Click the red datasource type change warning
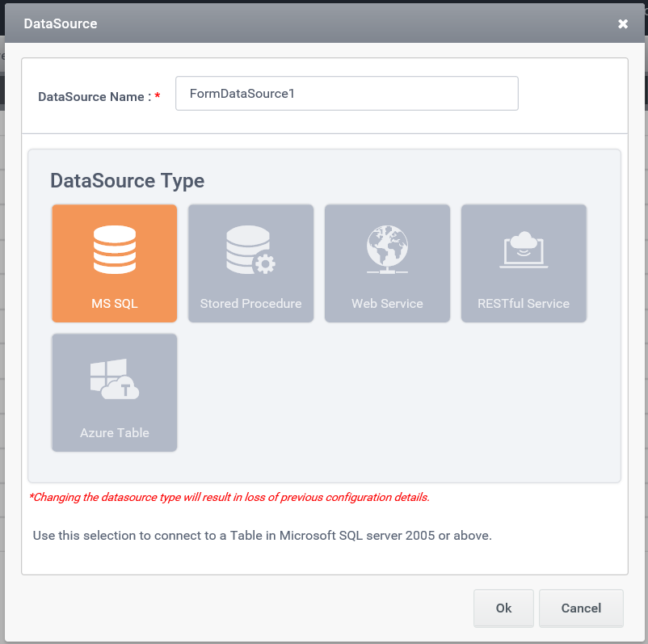This screenshot has width=648, height=644. pyautogui.click(x=229, y=497)
